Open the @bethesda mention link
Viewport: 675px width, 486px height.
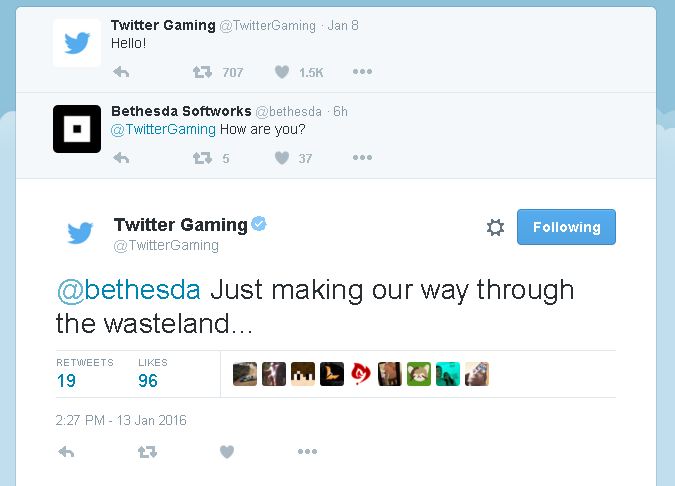point(128,290)
